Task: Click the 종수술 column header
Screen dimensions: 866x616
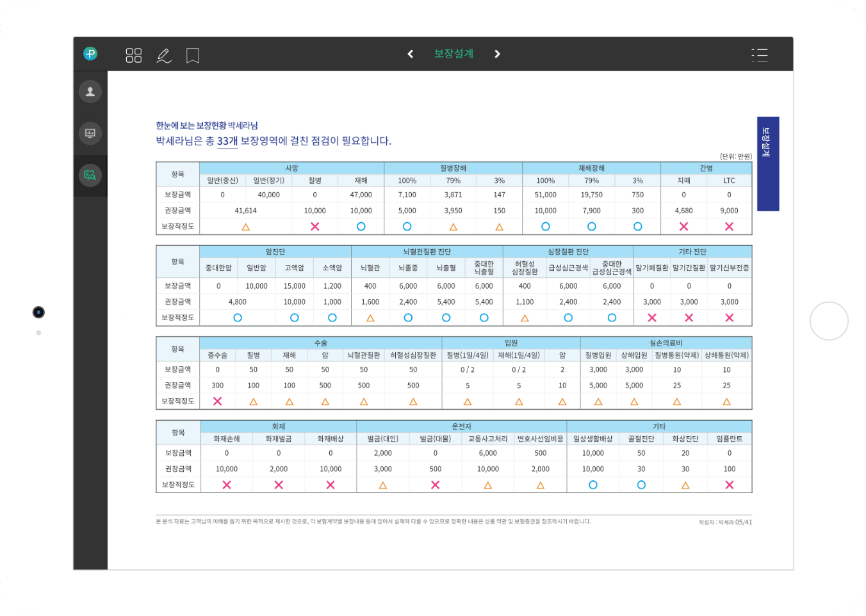Action: pyautogui.click(x=217, y=355)
